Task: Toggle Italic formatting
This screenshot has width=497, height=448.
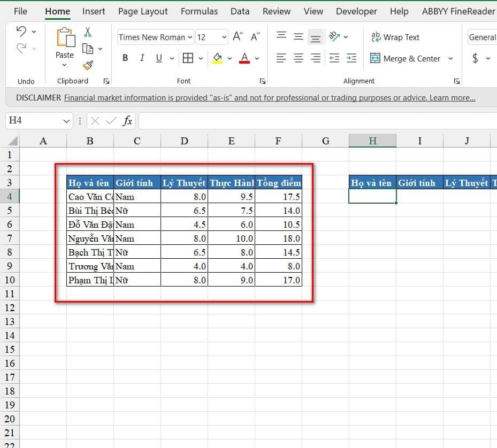Action: pos(142,58)
